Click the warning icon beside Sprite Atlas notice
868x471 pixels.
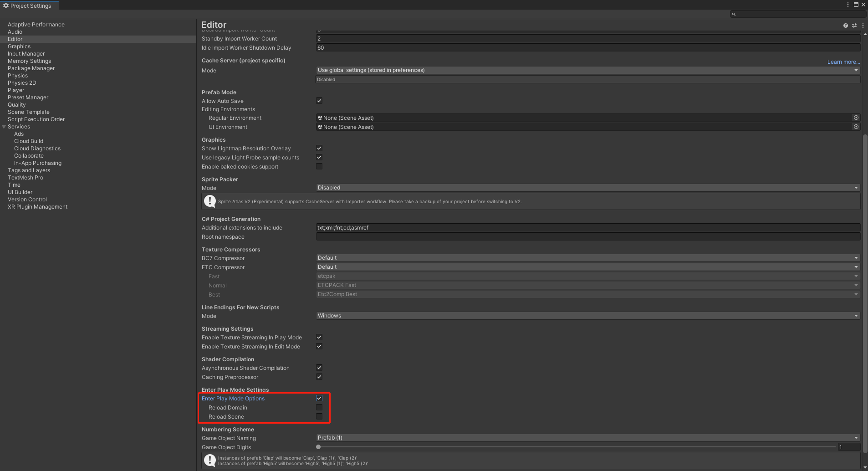pos(209,201)
